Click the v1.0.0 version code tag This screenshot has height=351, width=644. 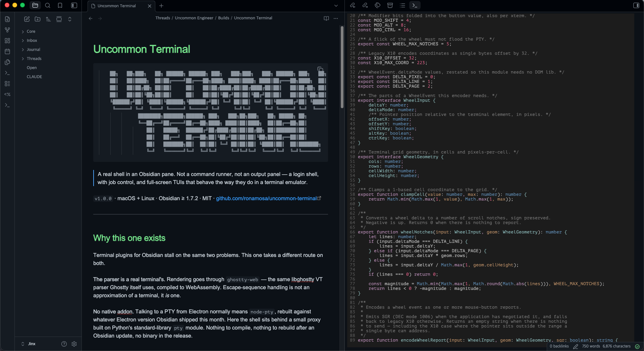(103, 199)
